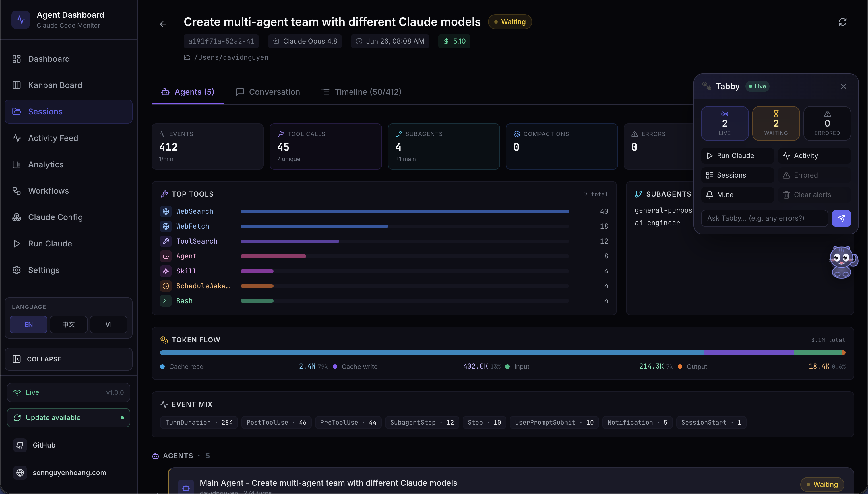Click the ai-engineer subagent entry
Screen dimensions: 868x494
coord(657,223)
